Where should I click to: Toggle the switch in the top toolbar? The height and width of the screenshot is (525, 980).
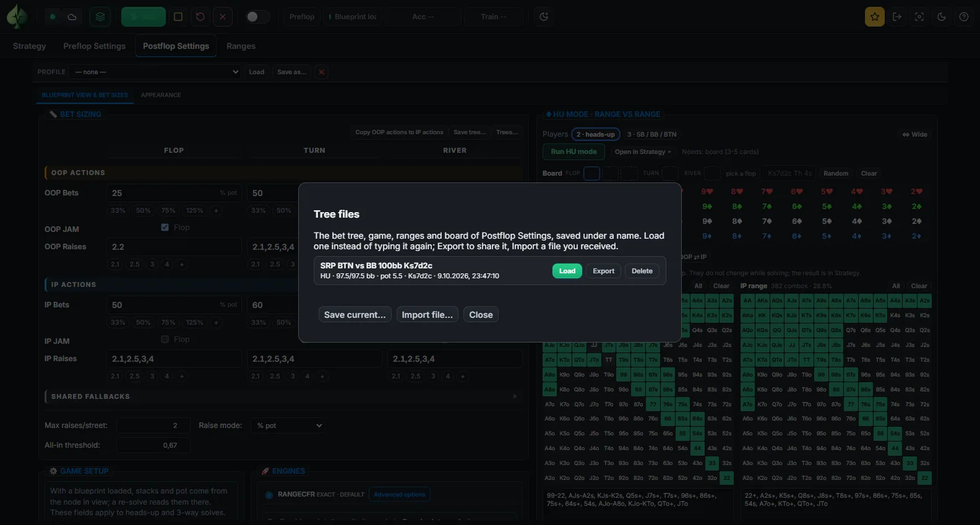pyautogui.click(x=257, y=17)
